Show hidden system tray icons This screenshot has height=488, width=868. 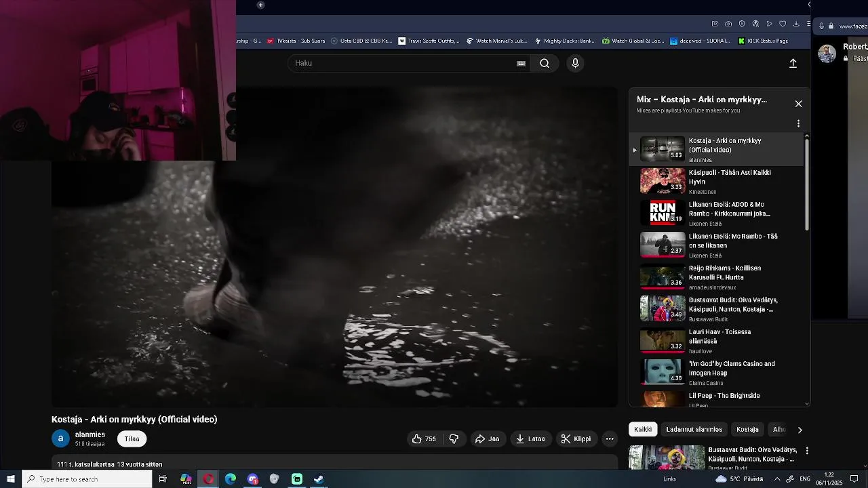(x=777, y=479)
